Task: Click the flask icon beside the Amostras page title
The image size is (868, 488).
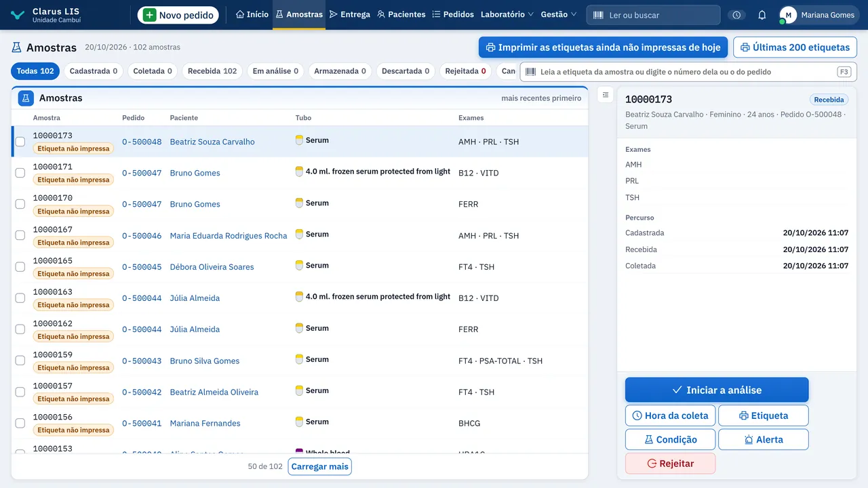Action: click(16, 47)
